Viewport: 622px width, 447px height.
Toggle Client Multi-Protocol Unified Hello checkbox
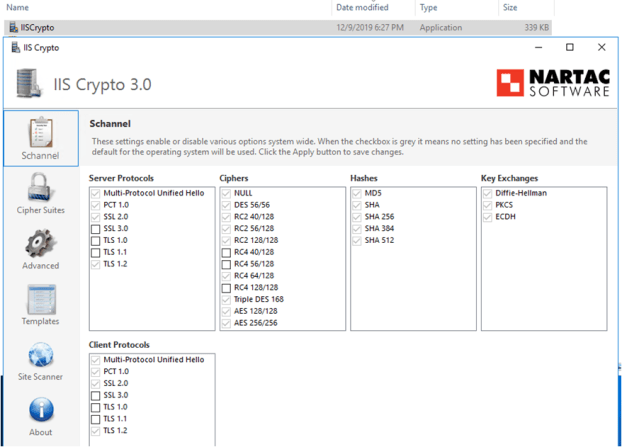(x=95, y=360)
